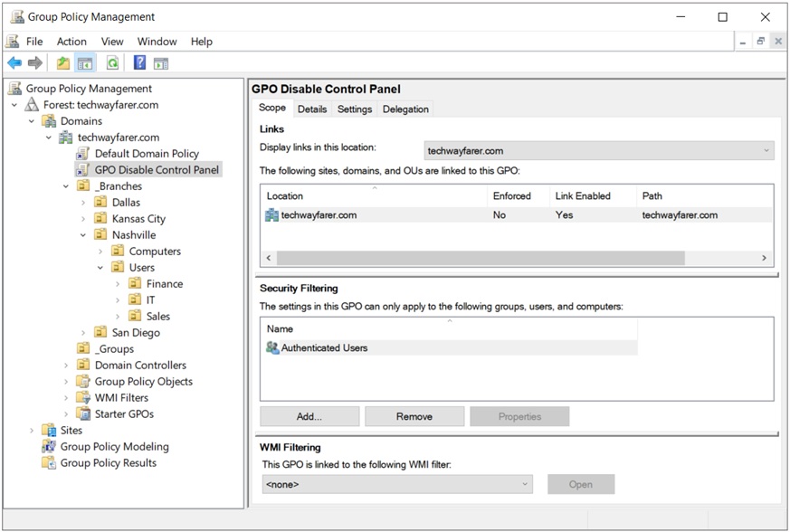The height and width of the screenshot is (532, 790).
Task: Select the Group Policy Results node
Action: click(x=109, y=462)
